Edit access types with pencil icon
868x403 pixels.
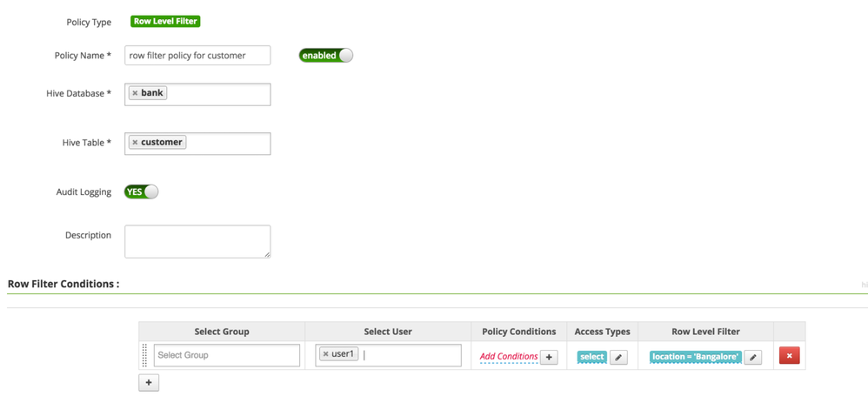(618, 357)
